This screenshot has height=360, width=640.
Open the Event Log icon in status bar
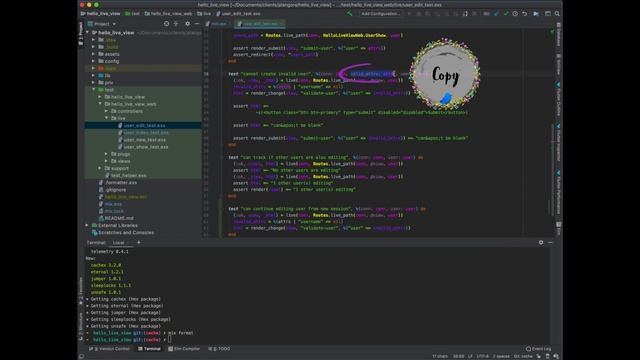coord(539,349)
